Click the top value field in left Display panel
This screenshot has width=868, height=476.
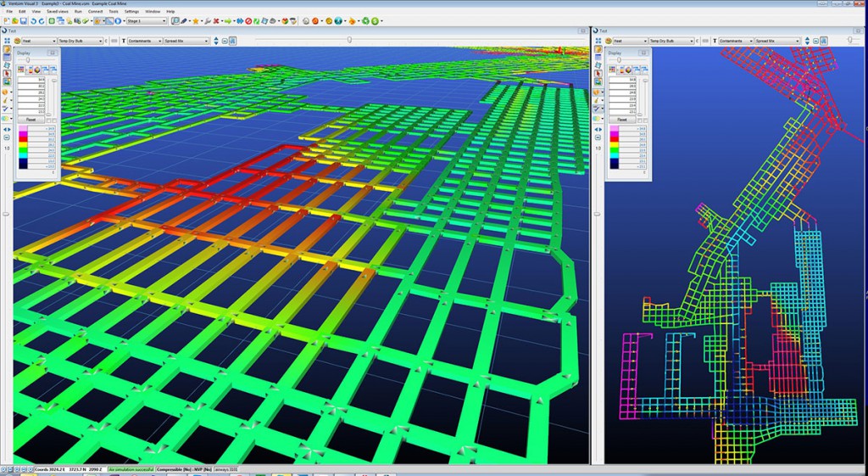31,81
